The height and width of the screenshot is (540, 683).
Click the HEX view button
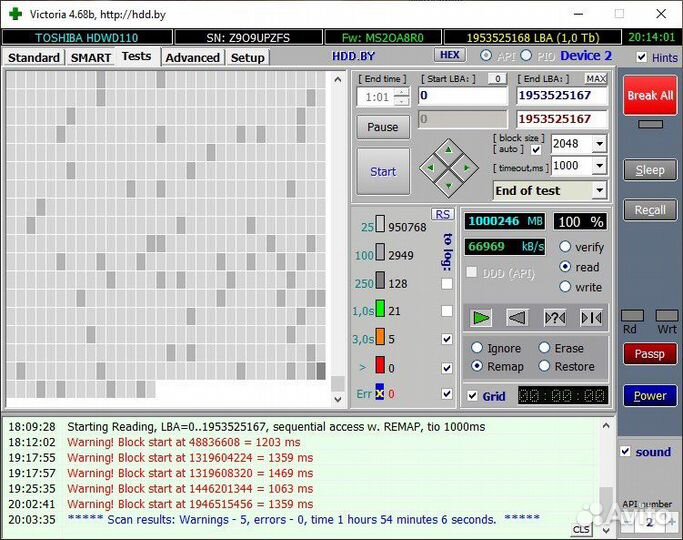450,55
